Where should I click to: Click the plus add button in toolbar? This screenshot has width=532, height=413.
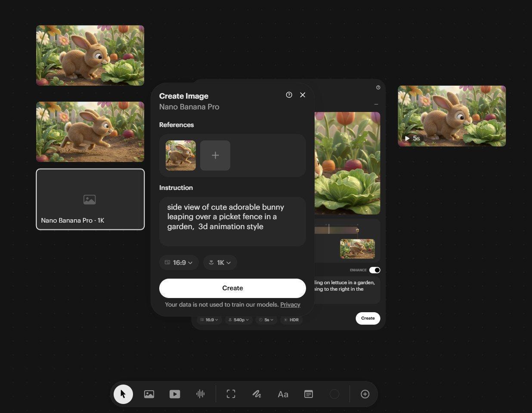click(x=365, y=394)
